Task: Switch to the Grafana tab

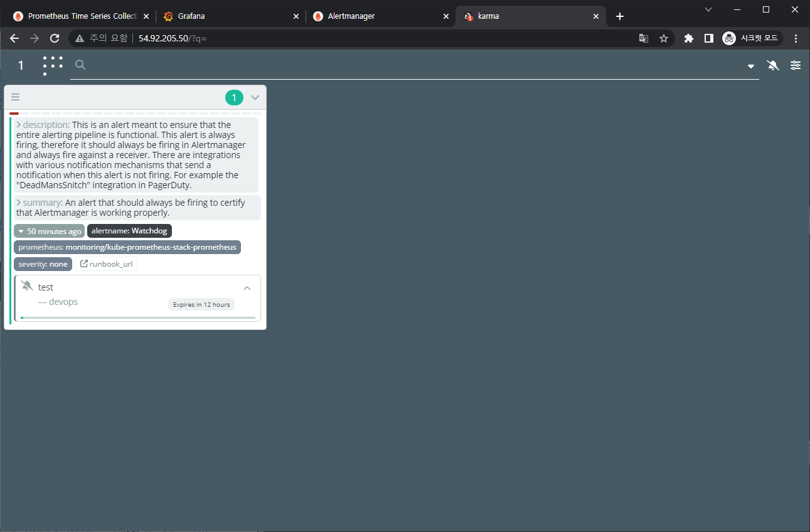Action: coord(230,16)
